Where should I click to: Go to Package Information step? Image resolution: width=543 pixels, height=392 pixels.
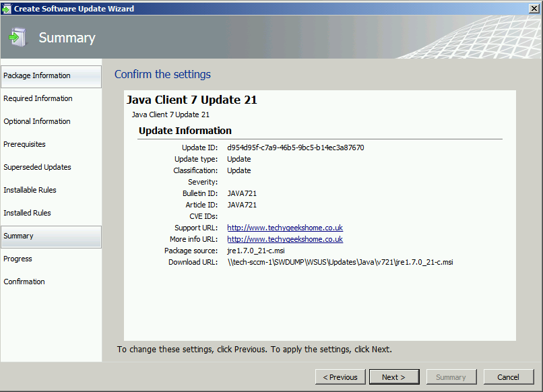pyautogui.click(x=51, y=76)
